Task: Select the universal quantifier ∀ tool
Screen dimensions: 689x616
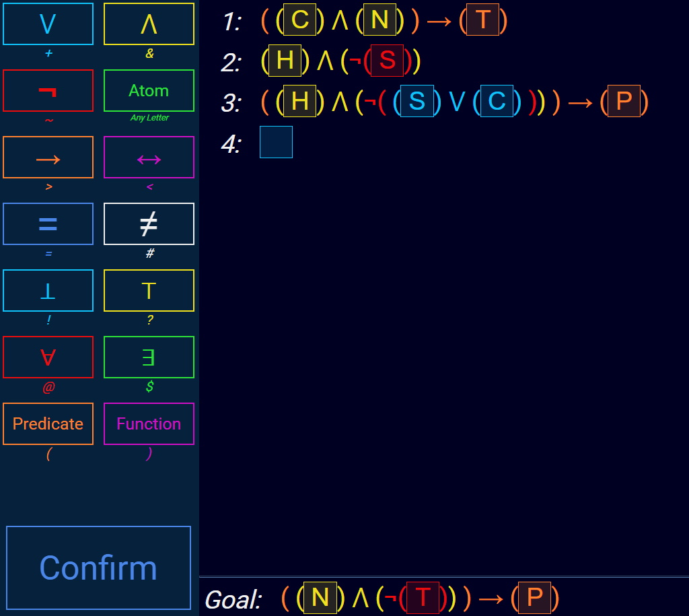Action: click(x=48, y=357)
